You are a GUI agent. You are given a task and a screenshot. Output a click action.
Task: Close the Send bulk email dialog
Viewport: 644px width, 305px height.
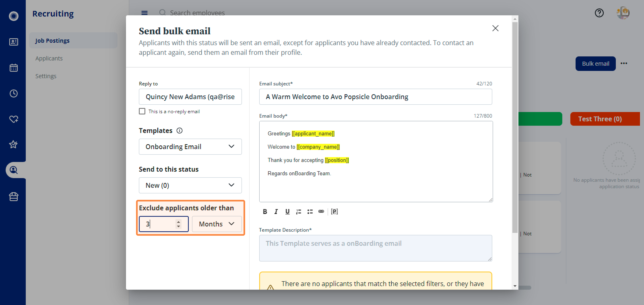pyautogui.click(x=495, y=28)
